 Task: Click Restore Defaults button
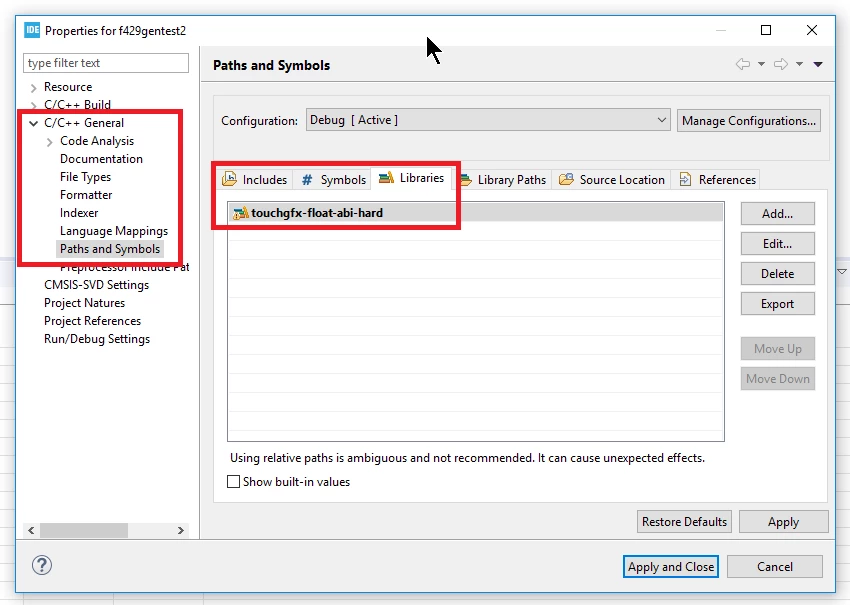pyautogui.click(x=684, y=522)
